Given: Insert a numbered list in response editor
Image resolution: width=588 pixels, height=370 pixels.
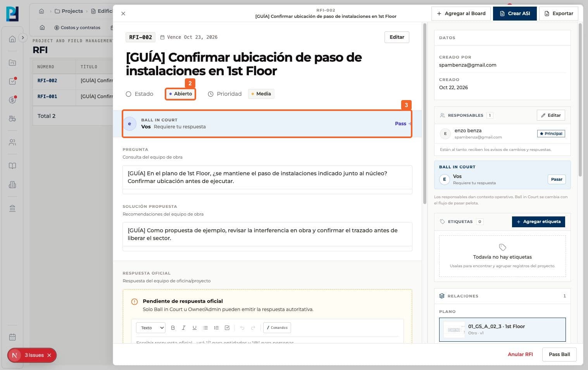Looking at the screenshot, I should point(216,328).
